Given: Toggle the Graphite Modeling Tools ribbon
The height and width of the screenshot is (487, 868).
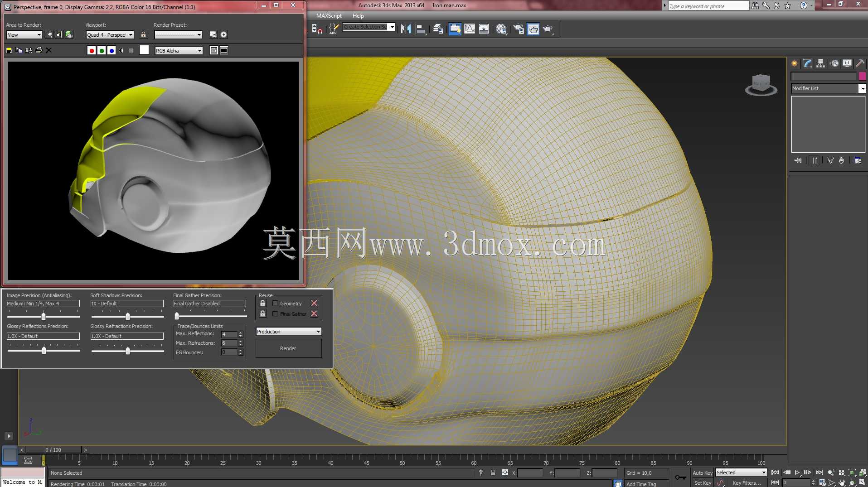Looking at the screenshot, I should click(x=455, y=29).
